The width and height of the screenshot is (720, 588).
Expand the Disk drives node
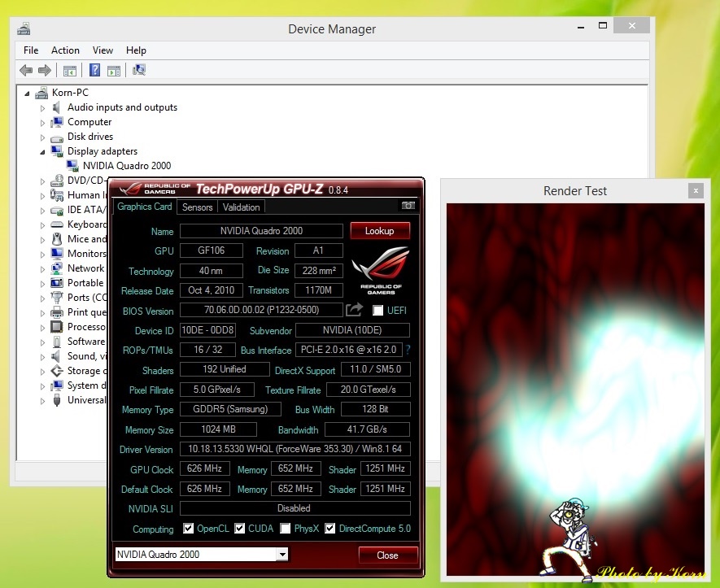coord(42,137)
